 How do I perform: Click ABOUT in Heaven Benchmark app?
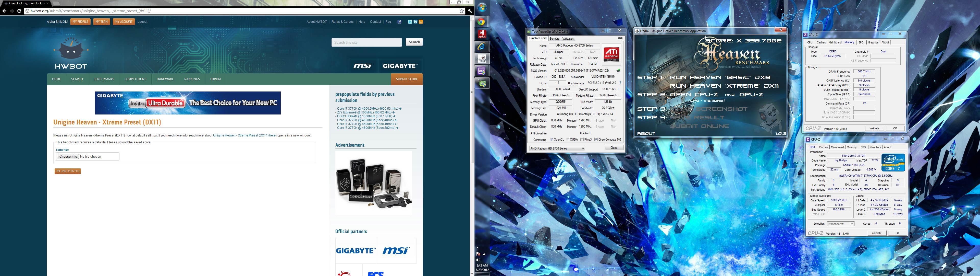click(x=646, y=133)
